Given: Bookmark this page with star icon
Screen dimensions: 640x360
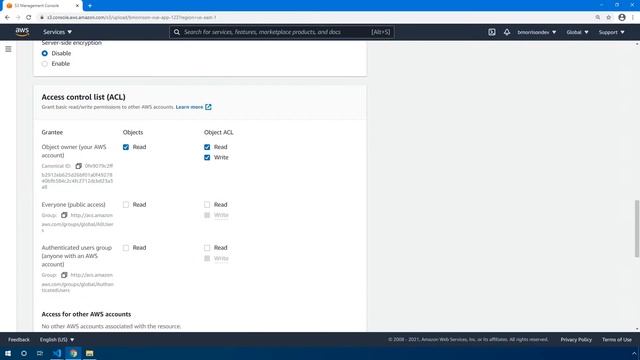Looking at the screenshot, I should pos(609,18).
